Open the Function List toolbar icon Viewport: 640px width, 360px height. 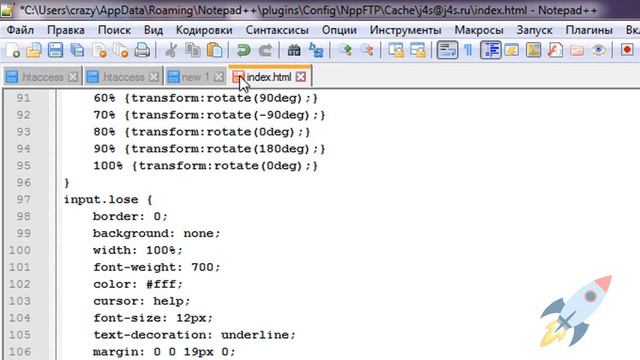pyautogui.click(x=555, y=50)
